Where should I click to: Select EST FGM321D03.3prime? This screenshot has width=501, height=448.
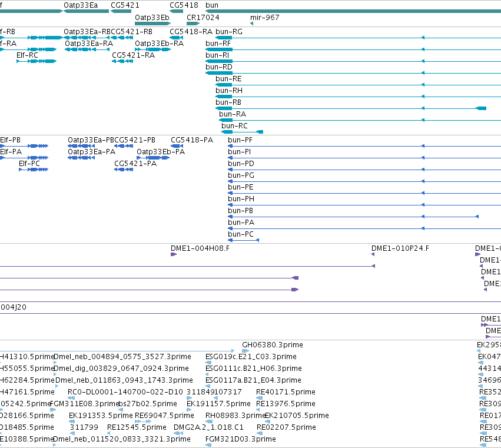pos(208,445)
